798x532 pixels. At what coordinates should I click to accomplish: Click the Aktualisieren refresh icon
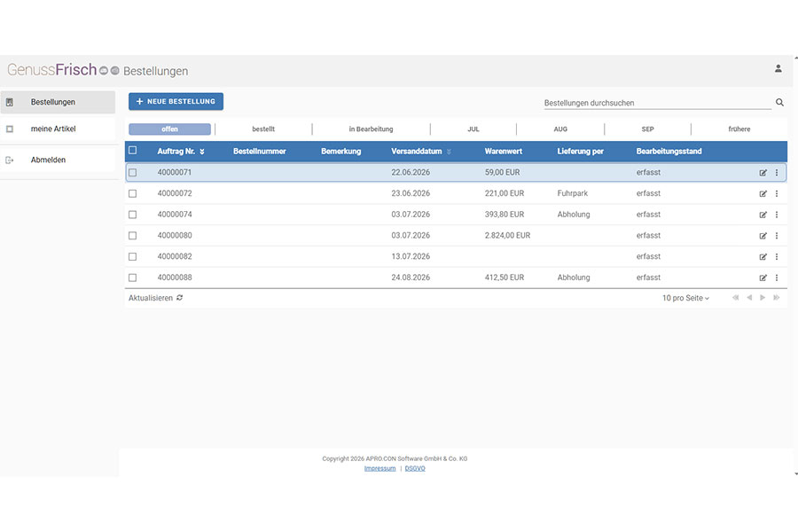click(180, 298)
